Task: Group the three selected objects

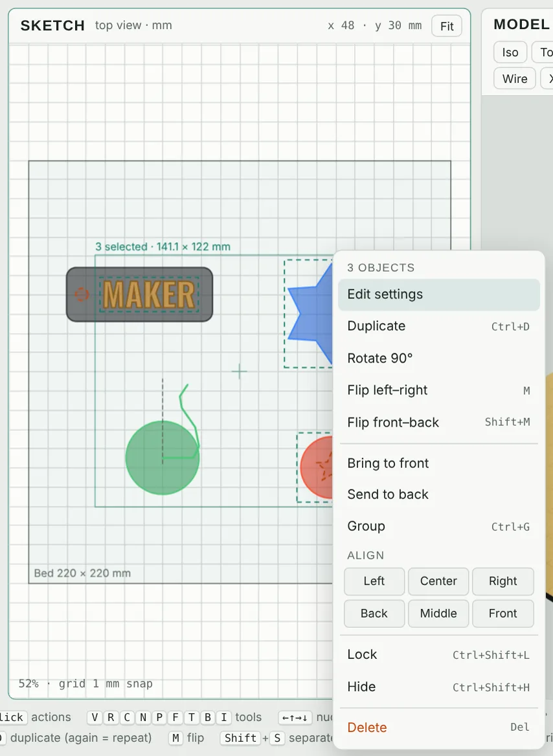Action: click(x=438, y=526)
